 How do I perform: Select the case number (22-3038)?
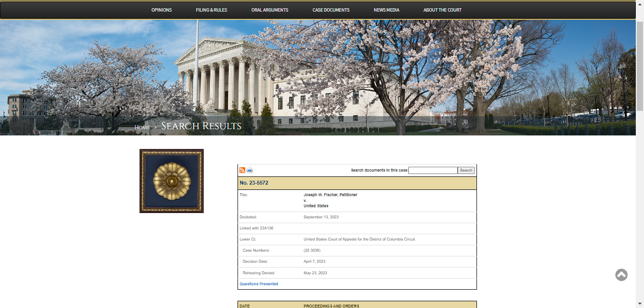[x=312, y=250]
